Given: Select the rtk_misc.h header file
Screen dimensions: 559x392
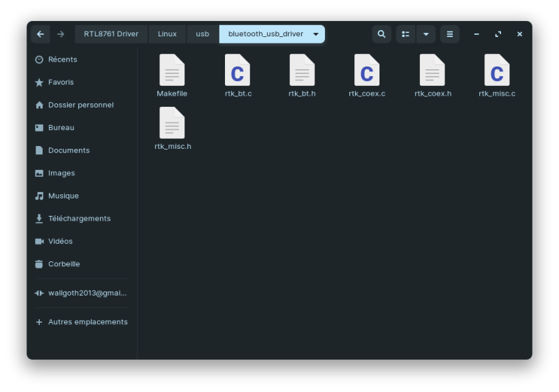Looking at the screenshot, I should tap(172, 124).
